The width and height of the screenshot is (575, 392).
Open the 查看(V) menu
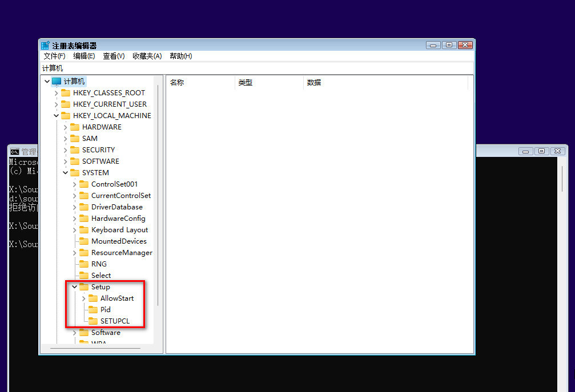click(x=114, y=56)
